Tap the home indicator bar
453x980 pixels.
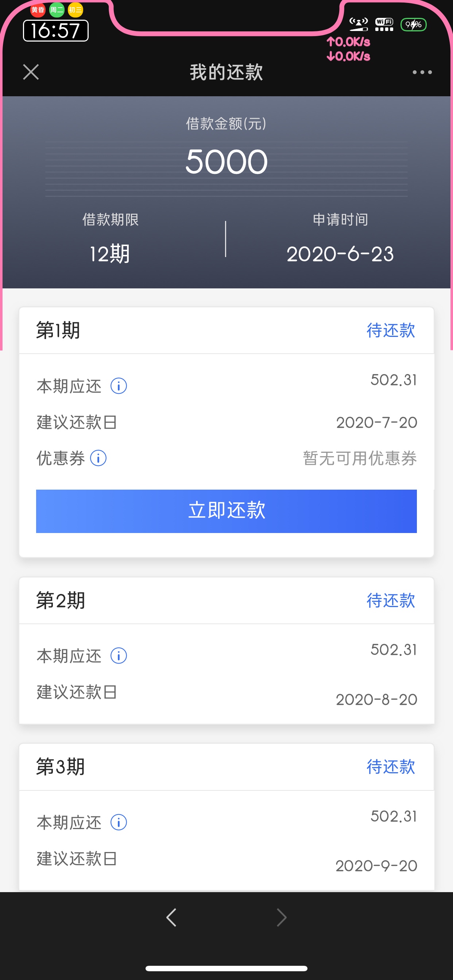coord(226,968)
